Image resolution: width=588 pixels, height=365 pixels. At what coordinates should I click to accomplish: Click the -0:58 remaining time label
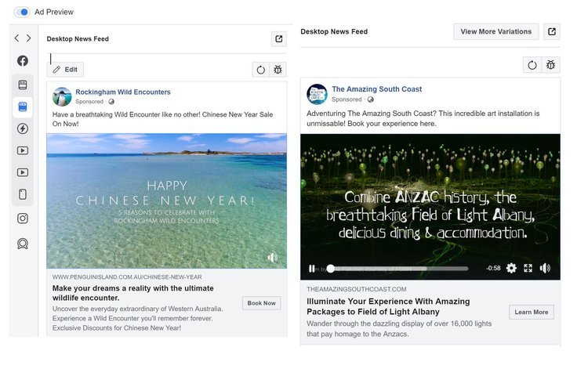493,269
